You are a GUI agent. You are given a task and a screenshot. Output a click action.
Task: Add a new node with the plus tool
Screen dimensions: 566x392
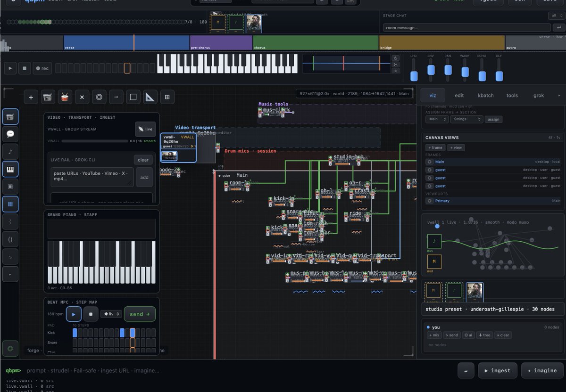[31, 98]
